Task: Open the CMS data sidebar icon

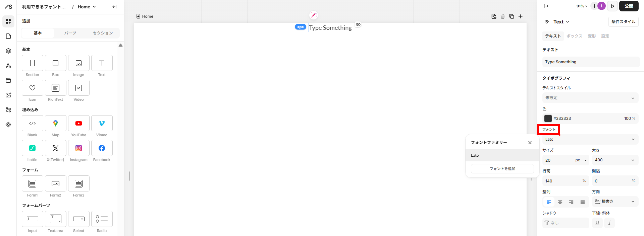Action: [8, 110]
